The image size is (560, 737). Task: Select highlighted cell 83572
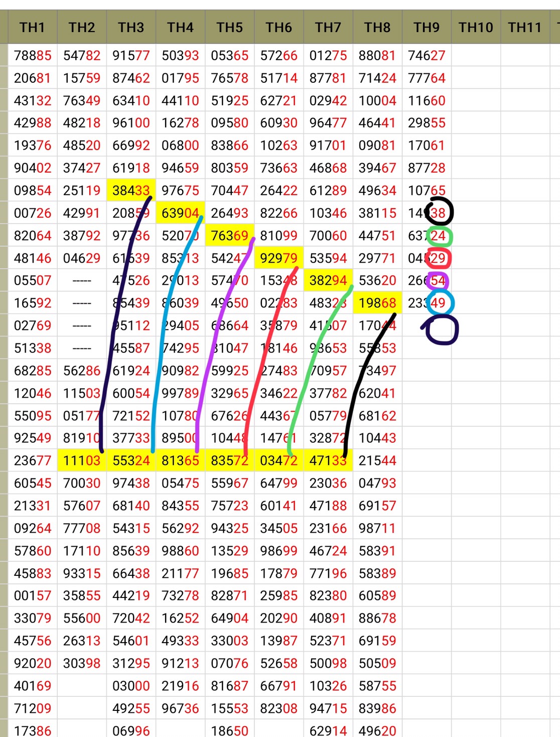pyautogui.click(x=229, y=460)
